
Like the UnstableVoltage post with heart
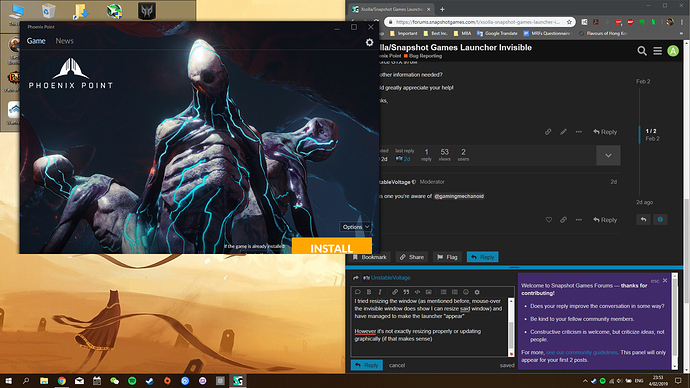click(x=549, y=220)
